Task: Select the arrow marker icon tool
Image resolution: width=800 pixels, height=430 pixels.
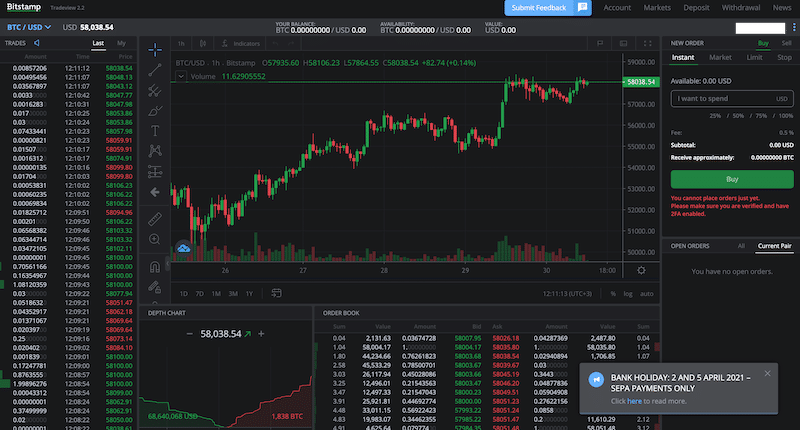Action: 155,192
